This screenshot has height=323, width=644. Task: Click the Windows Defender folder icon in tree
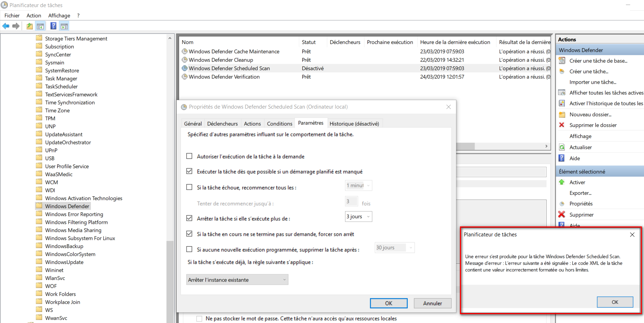(x=39, y=206)
